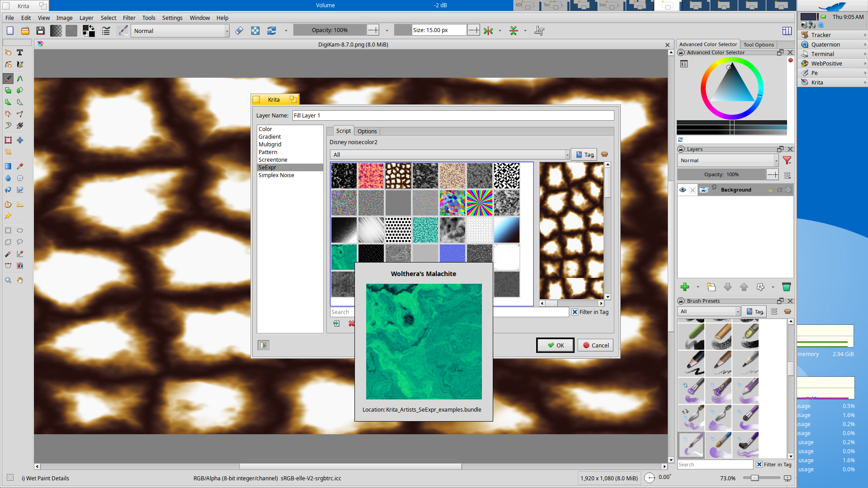The height and width of the screenshot is (488, 868).
Task: Click the Tag button in dialog
Action: click(x=584, y=155)
